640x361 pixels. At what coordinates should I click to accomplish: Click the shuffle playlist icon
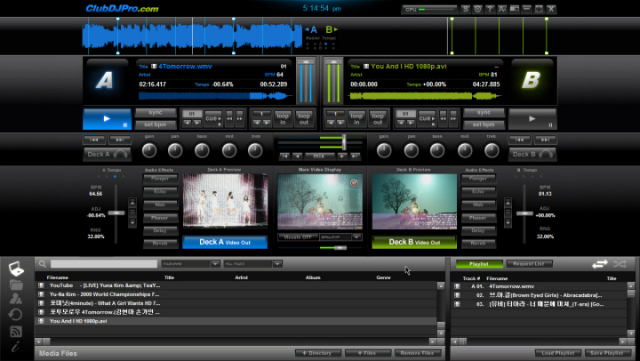(x=620, y=264)
